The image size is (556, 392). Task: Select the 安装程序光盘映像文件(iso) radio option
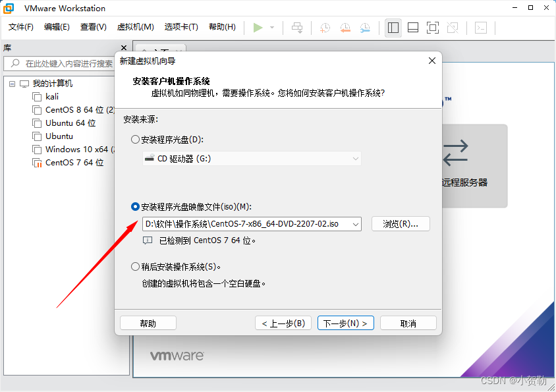[x=135, y=206]
